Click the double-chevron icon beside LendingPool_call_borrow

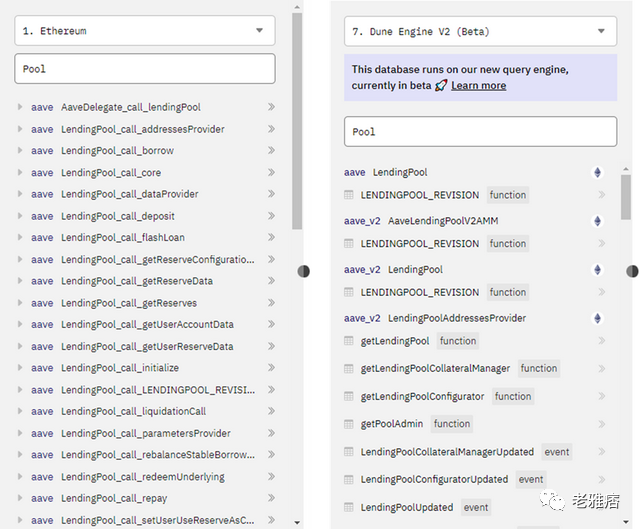click(271, 151)
